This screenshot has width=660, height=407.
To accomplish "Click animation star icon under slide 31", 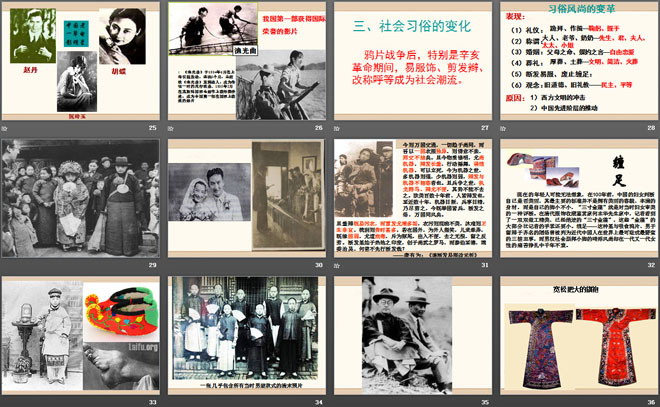I will tap(337, 266).
